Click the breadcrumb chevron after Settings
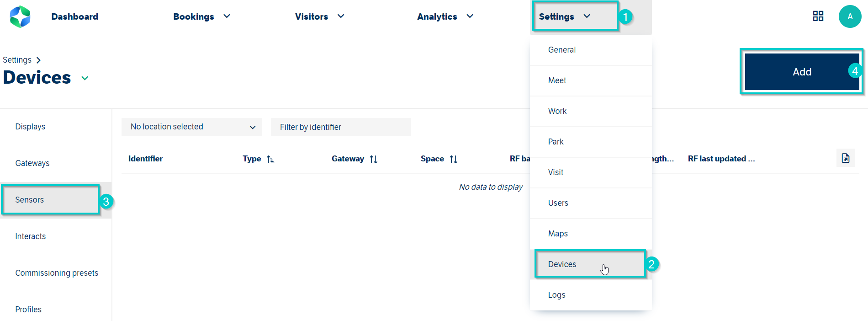The image size is (868, 321). [38, 60]
